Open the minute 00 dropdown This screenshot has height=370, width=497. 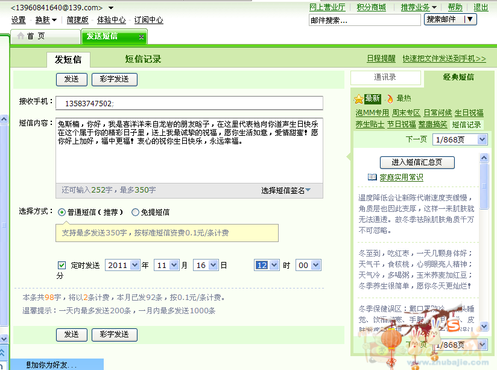[316, 265]
